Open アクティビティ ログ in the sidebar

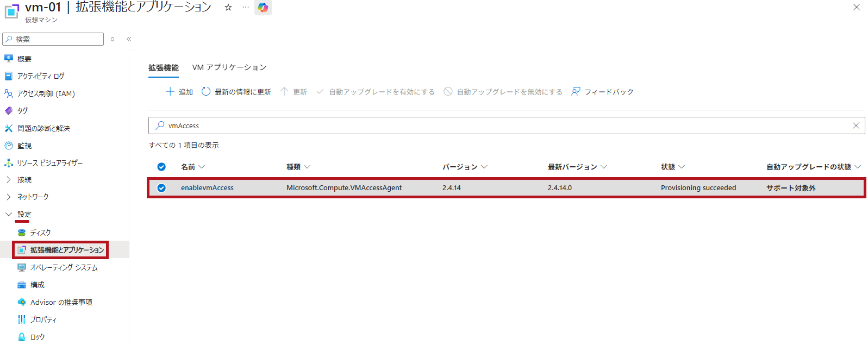coord(41,76)
